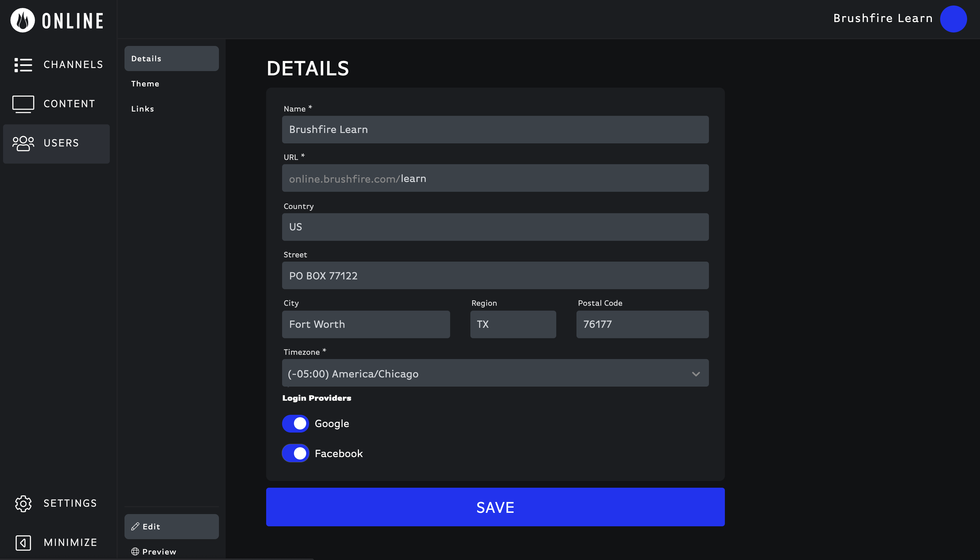980x560 pixels.
Task: Click the Brushfire Learn account name
Action: (x=882, y=18)
